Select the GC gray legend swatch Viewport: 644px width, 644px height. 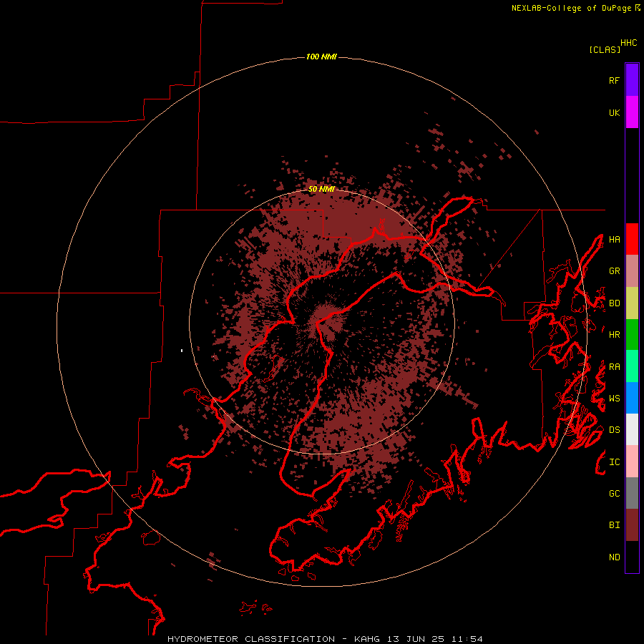click(x=632, y=493)
